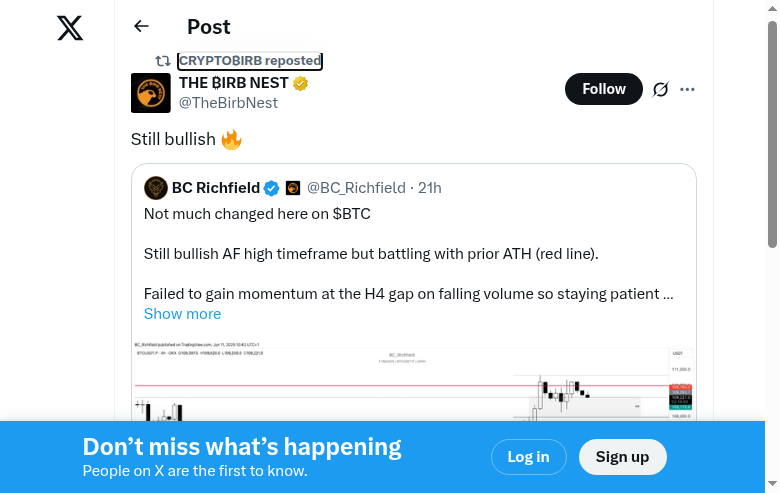The height and width of the screenshot is (493, 780).
Task: Click the gold verified badge on THE BIRB NEST
Action: coord(300,83)
